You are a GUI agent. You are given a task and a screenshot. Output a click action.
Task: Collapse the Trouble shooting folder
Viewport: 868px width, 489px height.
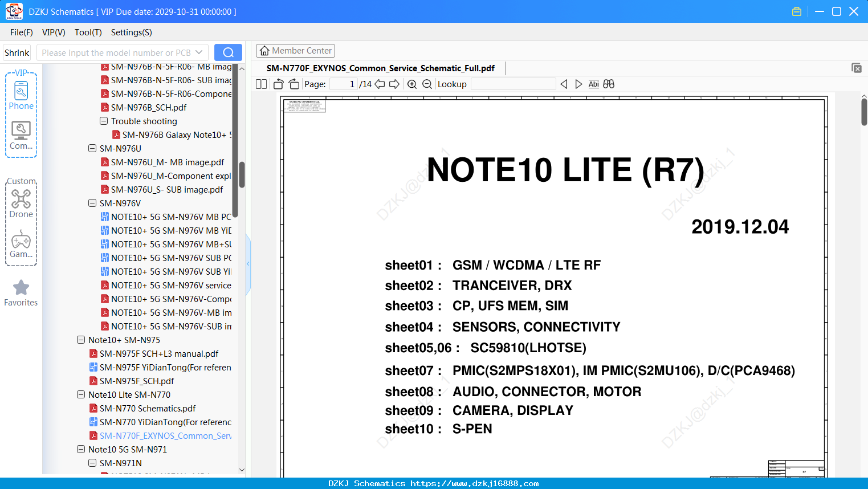pos(104,121)
